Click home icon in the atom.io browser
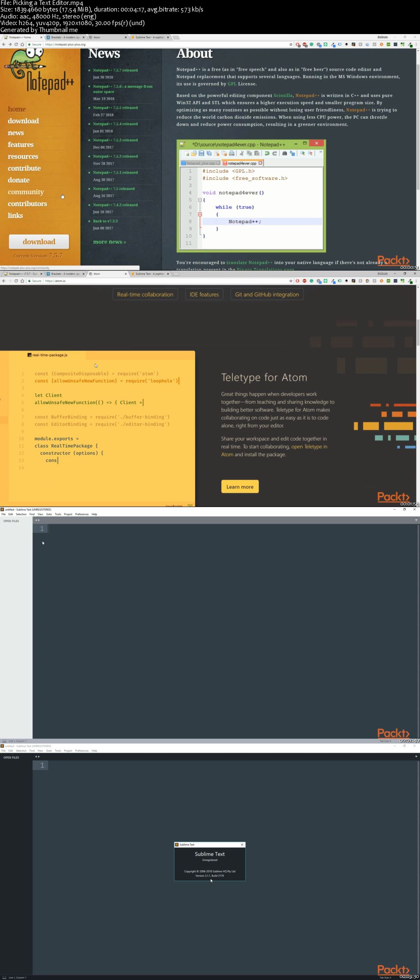Screen dimensions: 420x980 23,281
